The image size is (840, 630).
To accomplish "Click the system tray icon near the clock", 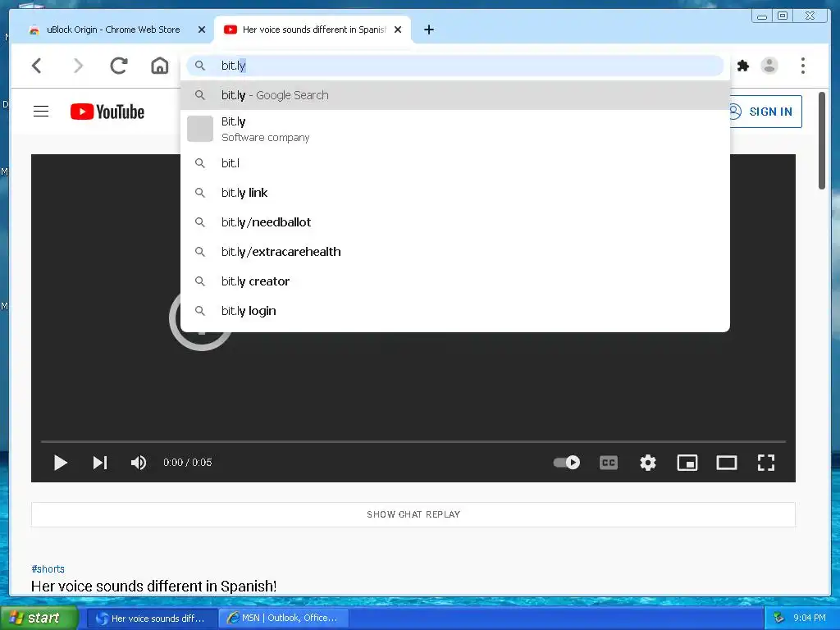I will click(x=778, y=618).
